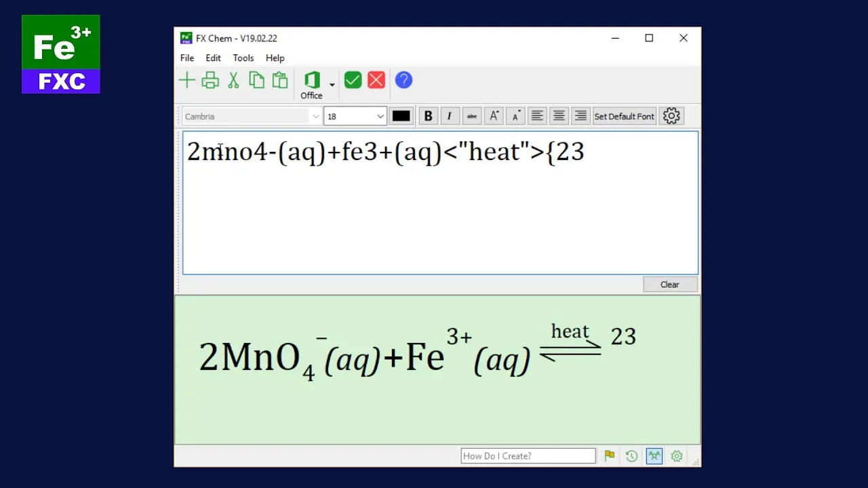Align text right
Viewport: 868px width, 488px height.
(580, 116)
